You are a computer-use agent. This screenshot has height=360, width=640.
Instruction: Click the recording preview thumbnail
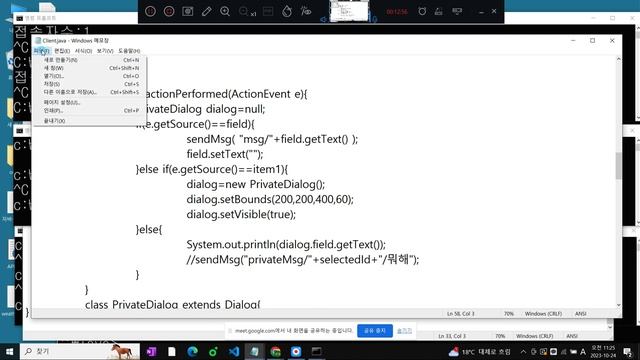[x=349, y=11]
